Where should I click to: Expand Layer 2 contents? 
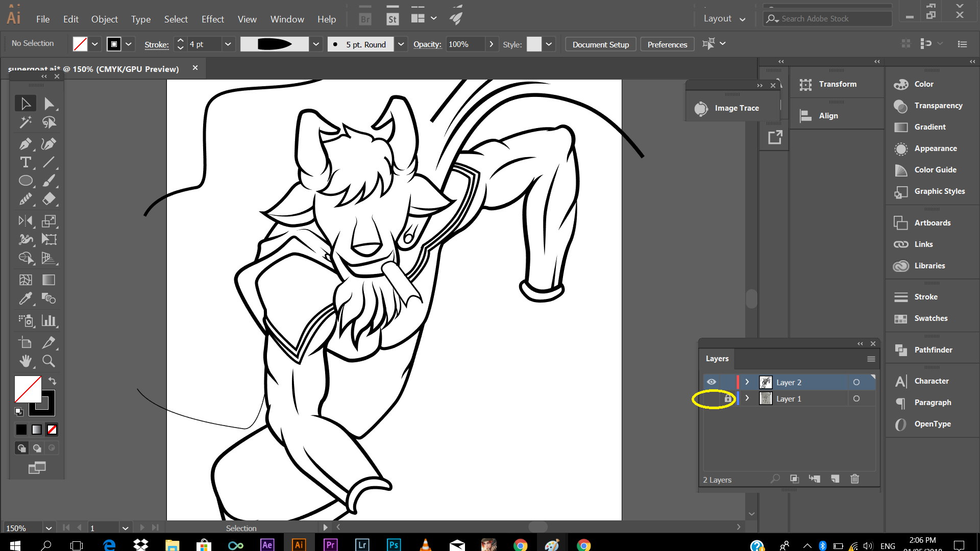(747, 382)
